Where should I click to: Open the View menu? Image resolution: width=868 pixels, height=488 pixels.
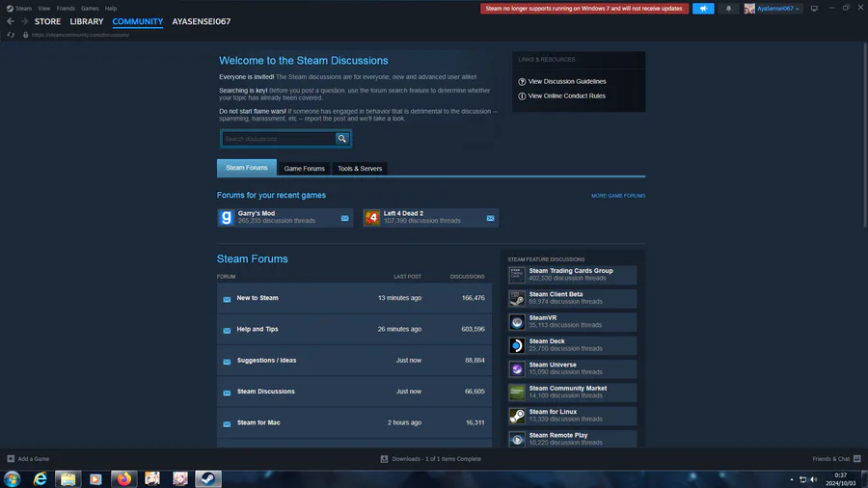click(43, 9)
